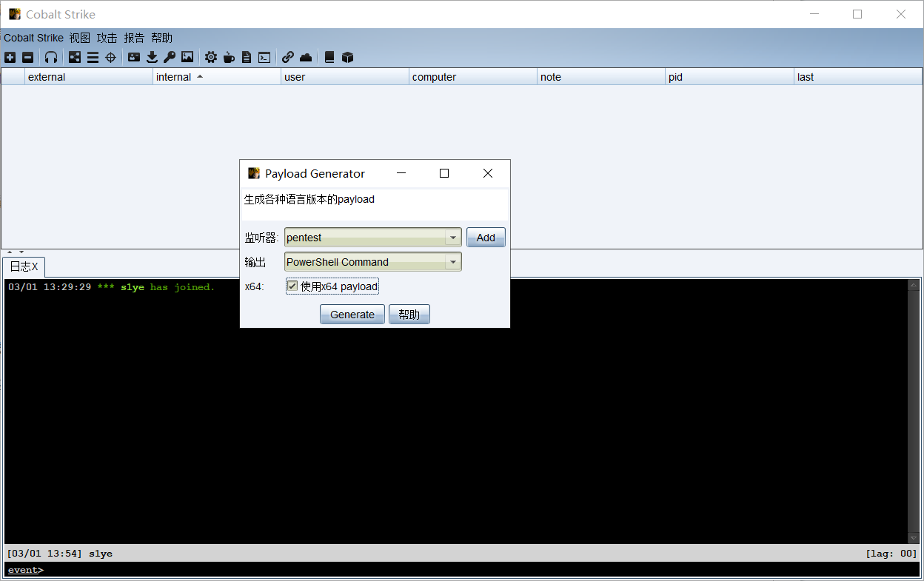Click the Generate button
The height and width of the screenshot is (581, 924).
(x=352, y=315)
